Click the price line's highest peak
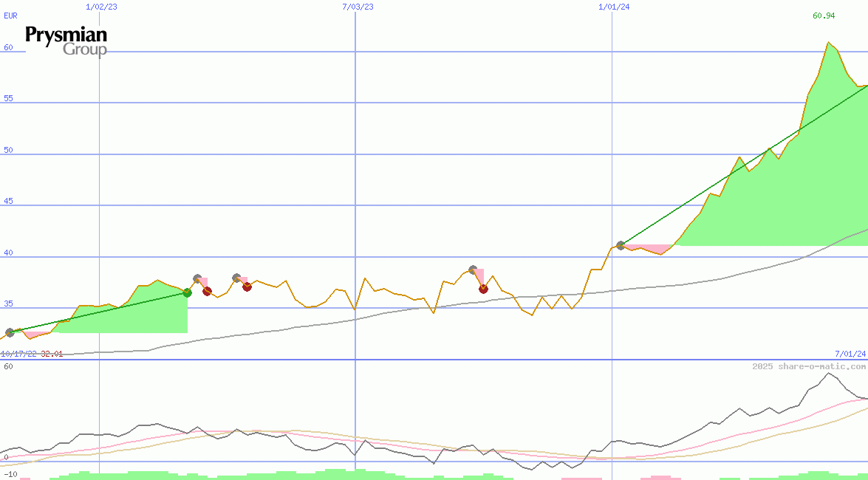Screen dimensions: 868x480 coord(828,43)
